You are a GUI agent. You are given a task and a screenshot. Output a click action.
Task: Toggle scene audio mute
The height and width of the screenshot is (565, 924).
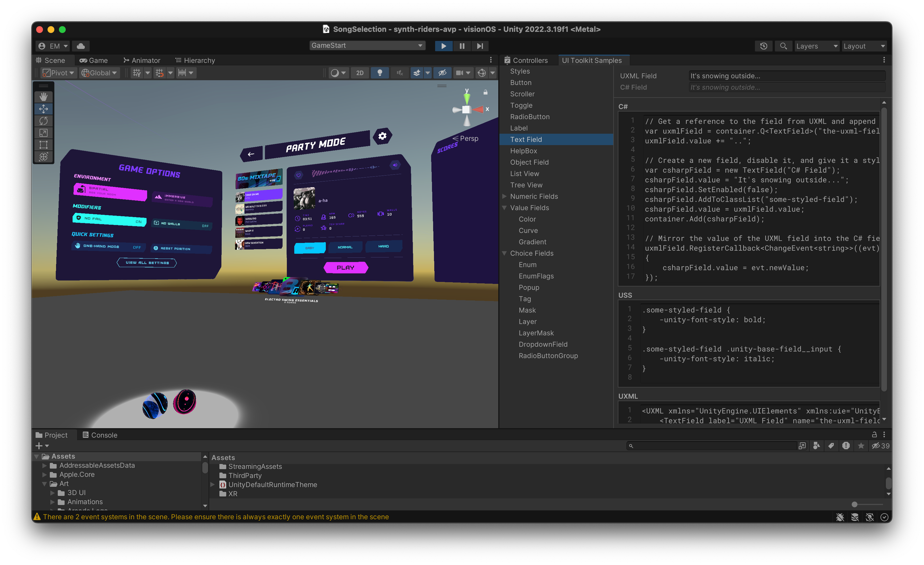tap(400, 73)
